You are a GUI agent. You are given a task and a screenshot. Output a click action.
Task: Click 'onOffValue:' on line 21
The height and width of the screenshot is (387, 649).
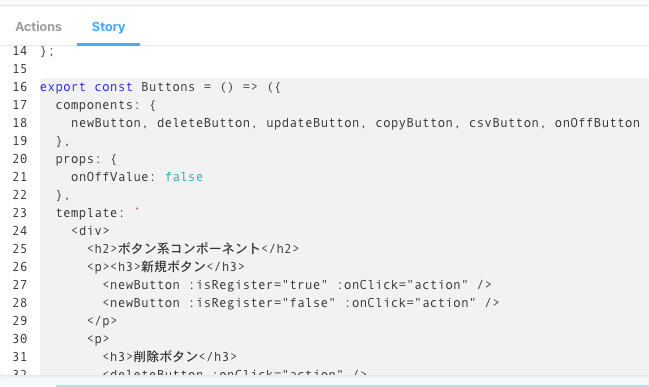point(113,177)
